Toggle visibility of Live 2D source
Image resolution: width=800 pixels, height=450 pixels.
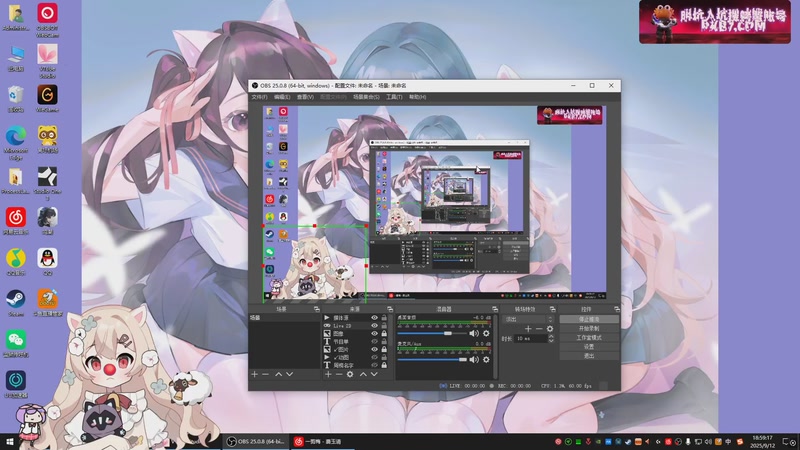[x=374, y=326]
